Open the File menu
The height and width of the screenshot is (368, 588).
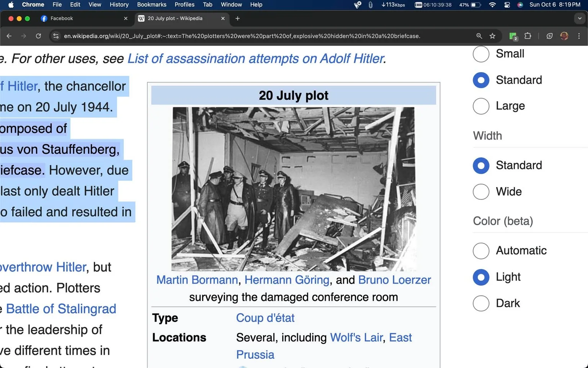click(57, 5)
